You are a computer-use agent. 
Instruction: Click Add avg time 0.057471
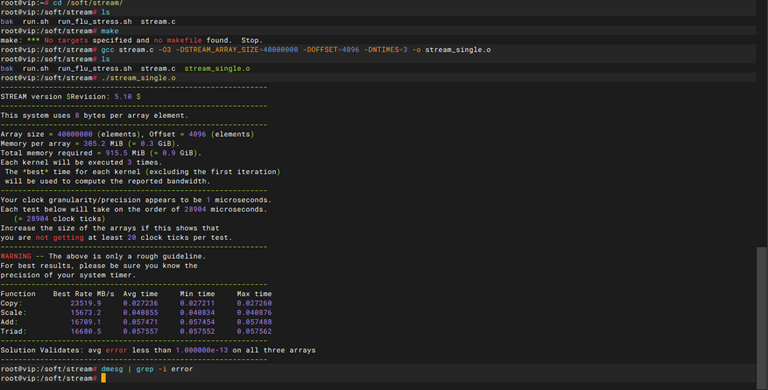141,322
